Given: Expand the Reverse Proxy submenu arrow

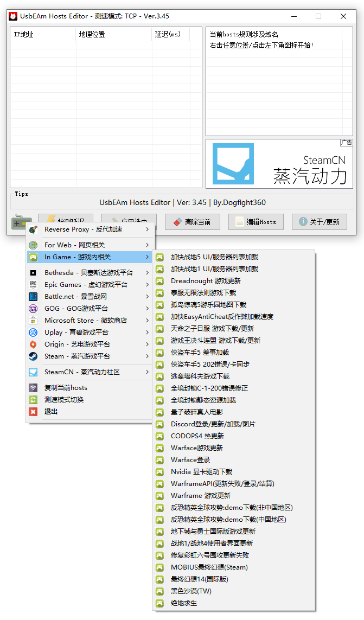Looking at the screenshot, I should [147, 229].
